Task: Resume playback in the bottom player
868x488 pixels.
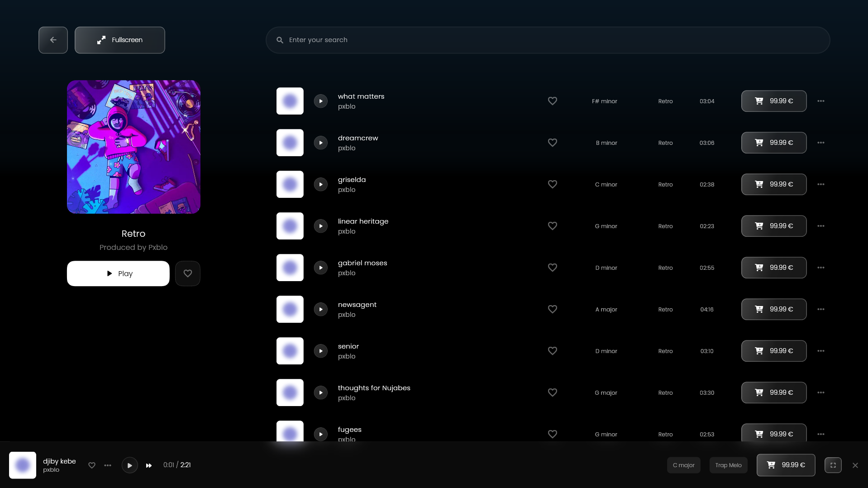Action: [x=130, y=465]
